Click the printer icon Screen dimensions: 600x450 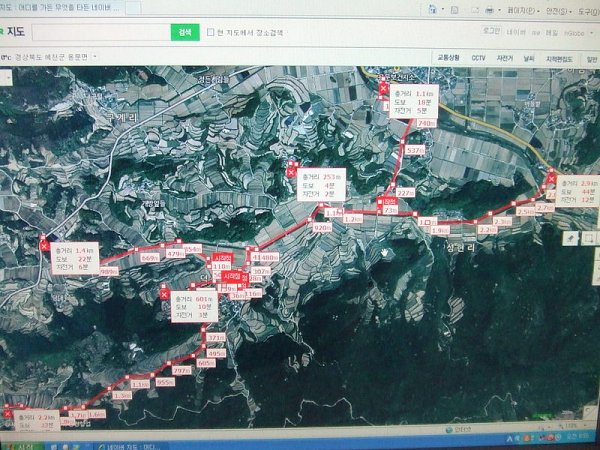click(x=490, y=11)
